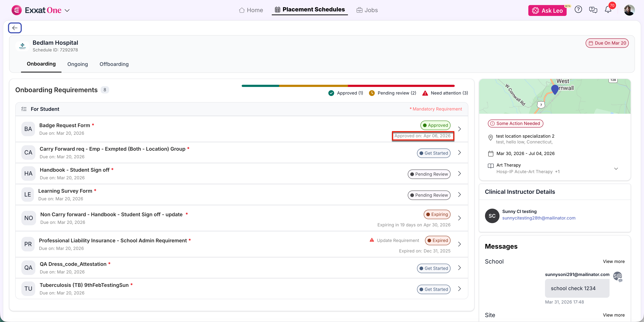Click View more for School messages
The width and height of the screenshot is (644, 322).
[614, 262]
